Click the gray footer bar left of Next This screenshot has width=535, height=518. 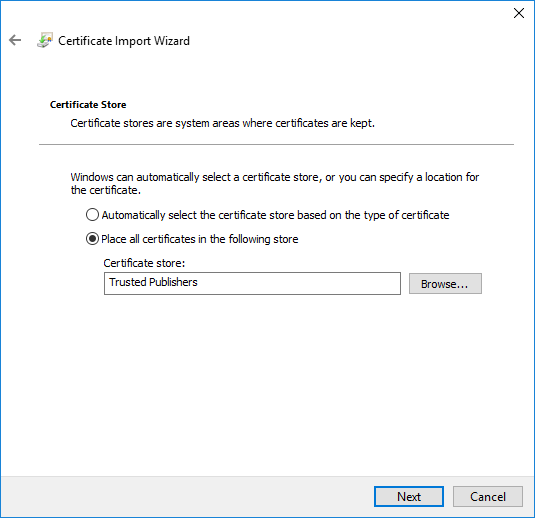tap(187, 497)
